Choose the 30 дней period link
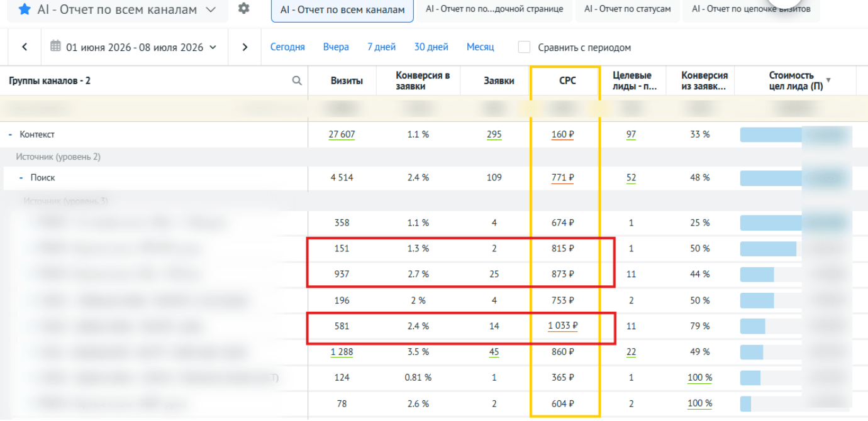868x421 pixels. coord(431,47)
